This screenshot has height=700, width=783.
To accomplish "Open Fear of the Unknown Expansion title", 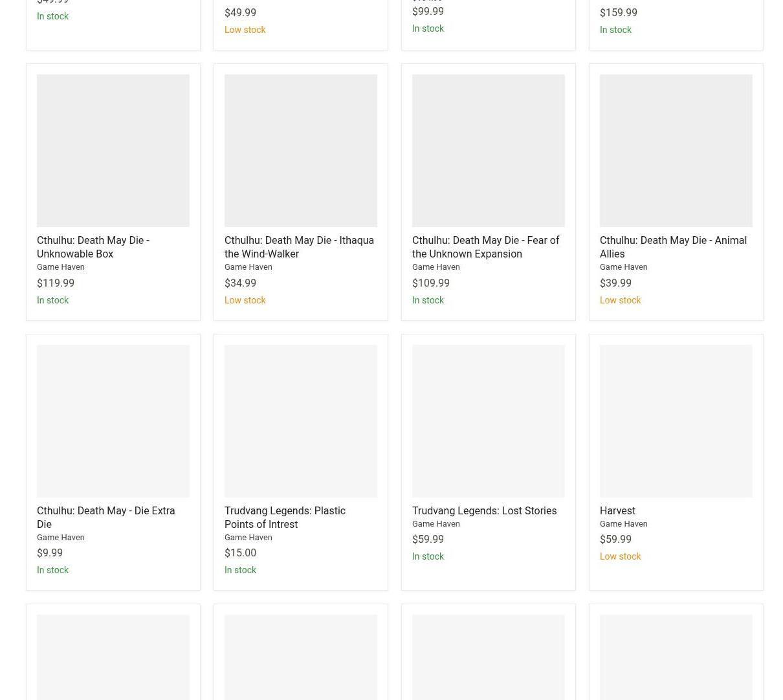I will (485, 247).
